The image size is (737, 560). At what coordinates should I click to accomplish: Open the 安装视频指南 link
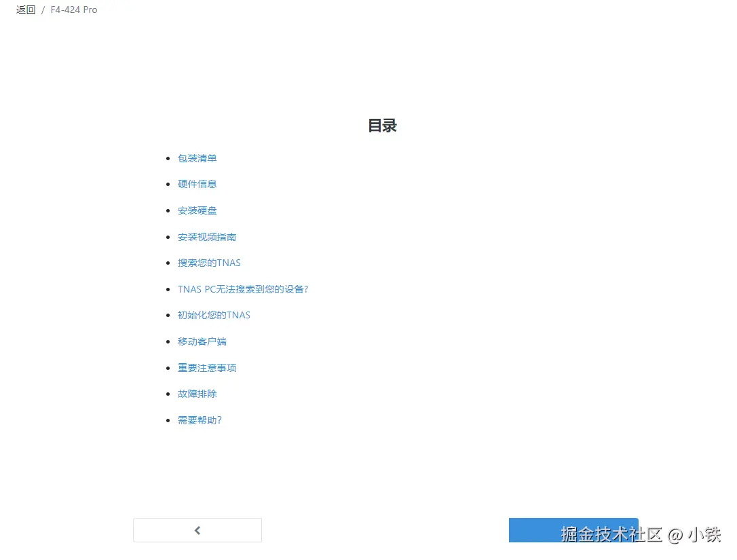click(x=207, y=236)
